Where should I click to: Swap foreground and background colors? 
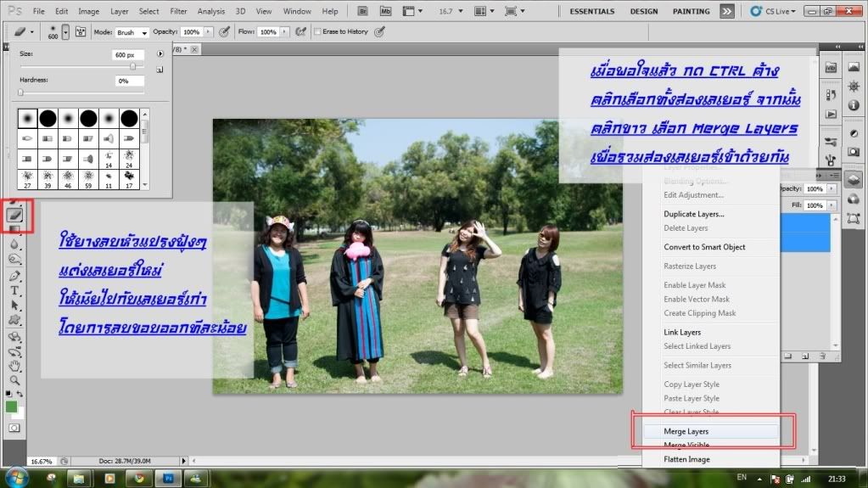pos(20,393)
